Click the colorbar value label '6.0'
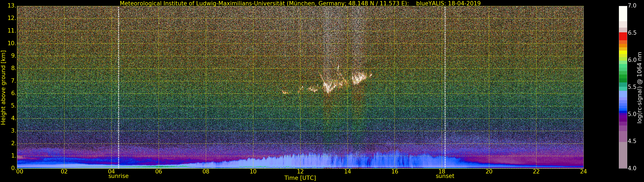The height and width of the screenshot is (182, 644). [x=632, y=60]
